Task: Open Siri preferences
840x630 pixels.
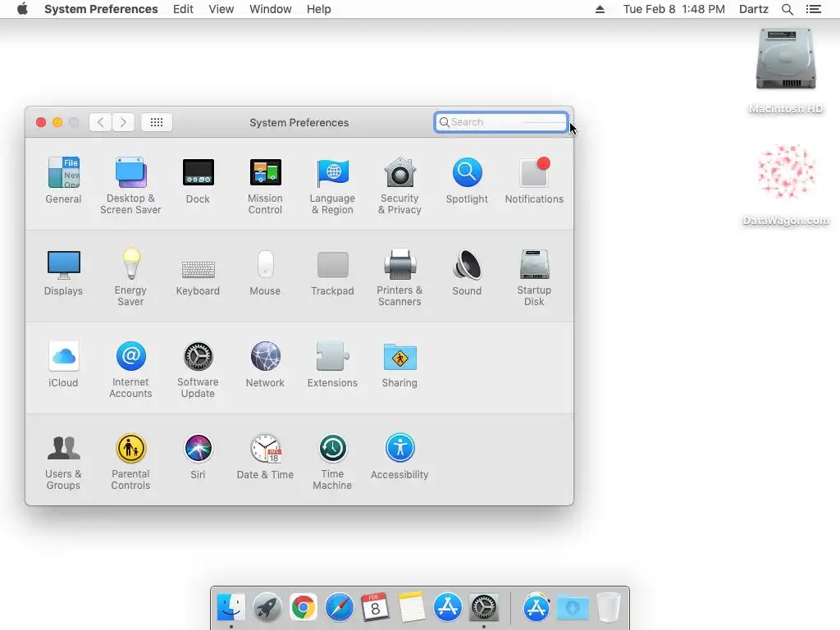Action: (198, 456)
